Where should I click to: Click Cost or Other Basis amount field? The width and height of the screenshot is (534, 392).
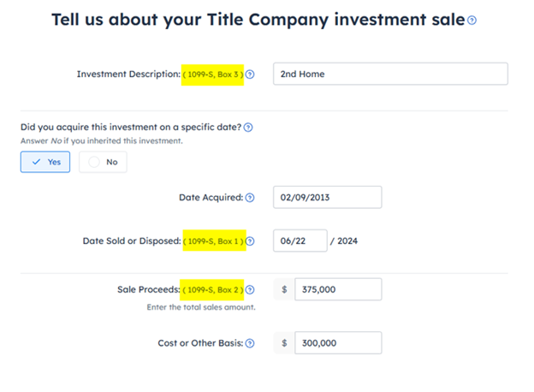coord(338,343)
